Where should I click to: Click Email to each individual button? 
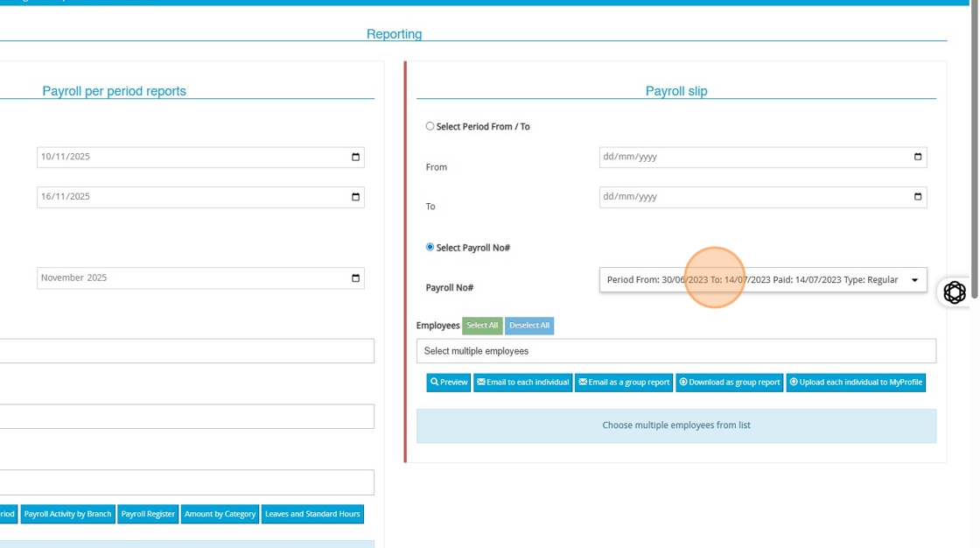click(x=522, y=383)
